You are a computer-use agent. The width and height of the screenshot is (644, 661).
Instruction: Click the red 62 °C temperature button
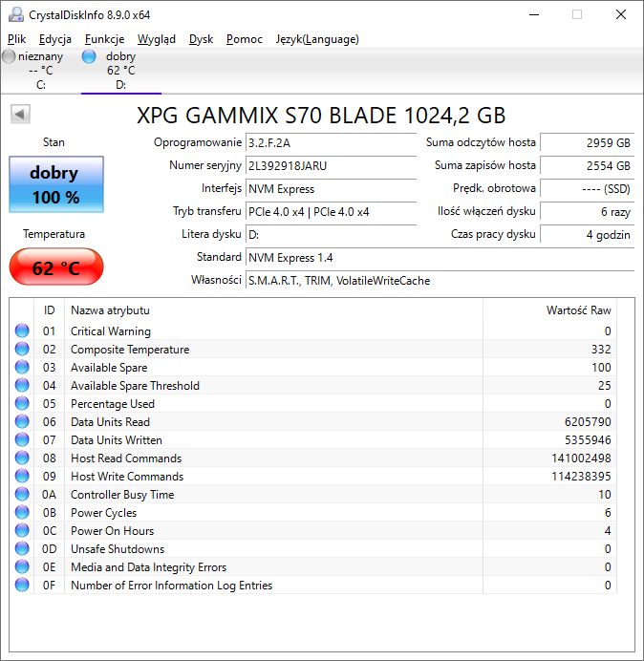(x=56, y=267)
